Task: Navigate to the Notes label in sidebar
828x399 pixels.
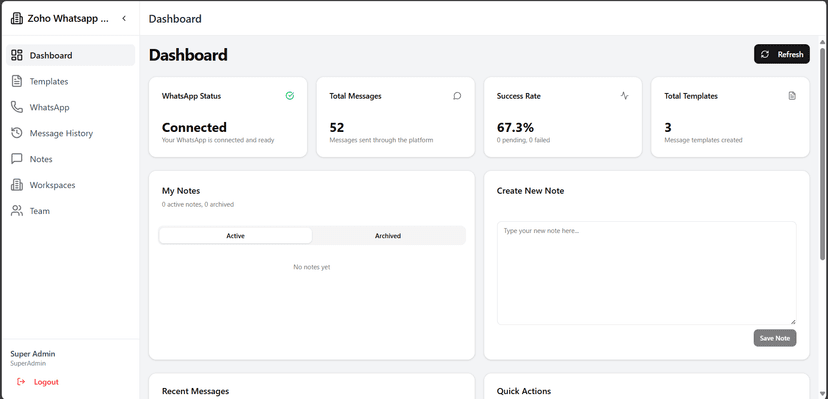Action: [41, 159]
